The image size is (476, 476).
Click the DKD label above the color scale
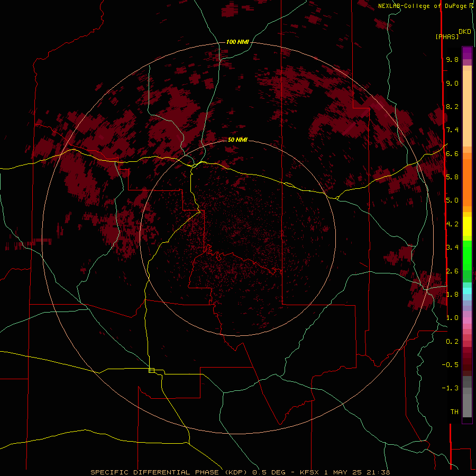point(465,32)
